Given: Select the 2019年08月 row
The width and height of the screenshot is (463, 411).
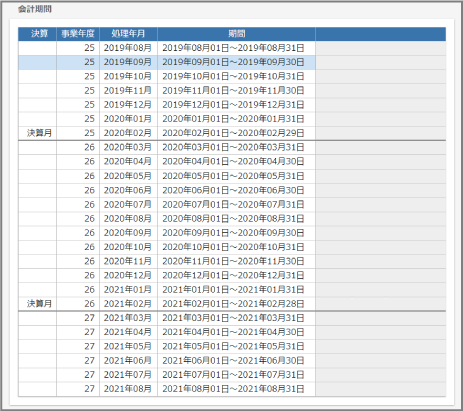Looking at the screenshot, I should 232,48.
